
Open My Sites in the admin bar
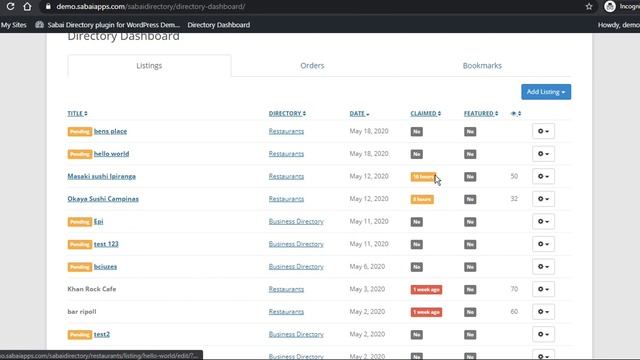13,25
